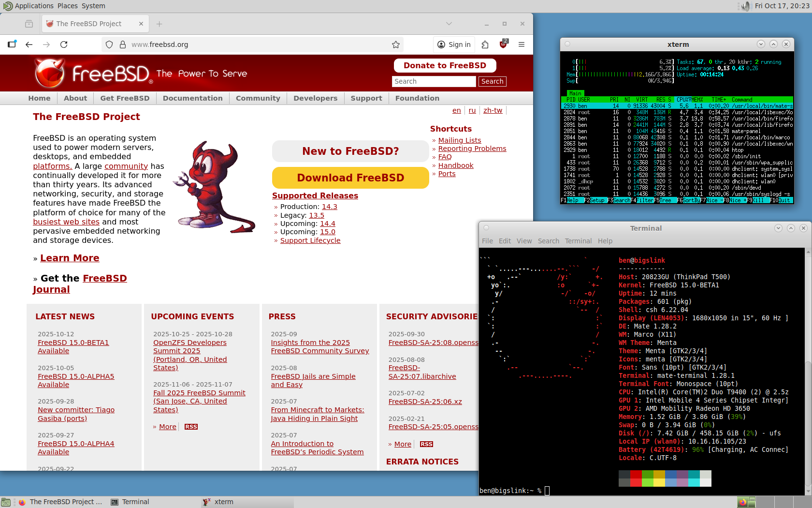Open the Terminal window's Edit menu
This screenshot has height=508, width=812.
[505, 241]
